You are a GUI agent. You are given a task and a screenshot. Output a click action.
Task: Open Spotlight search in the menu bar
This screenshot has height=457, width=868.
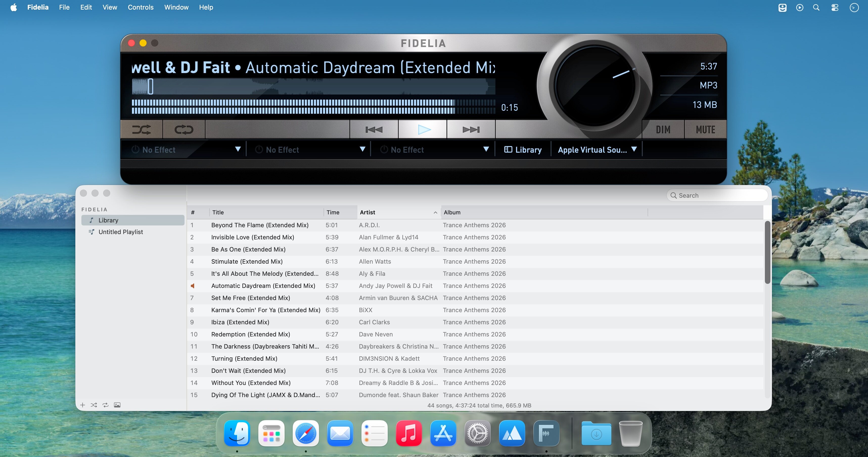click(816, 7)
